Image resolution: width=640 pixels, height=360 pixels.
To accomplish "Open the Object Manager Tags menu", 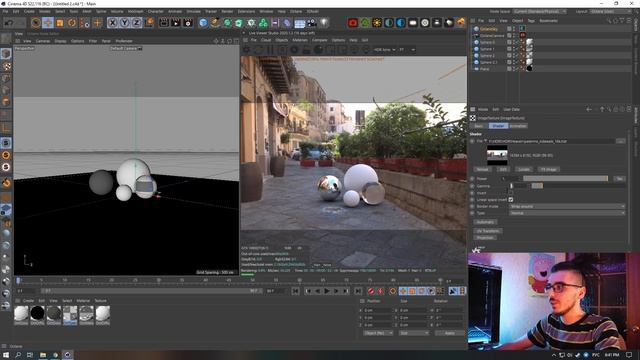I will (x=531, y=20).
